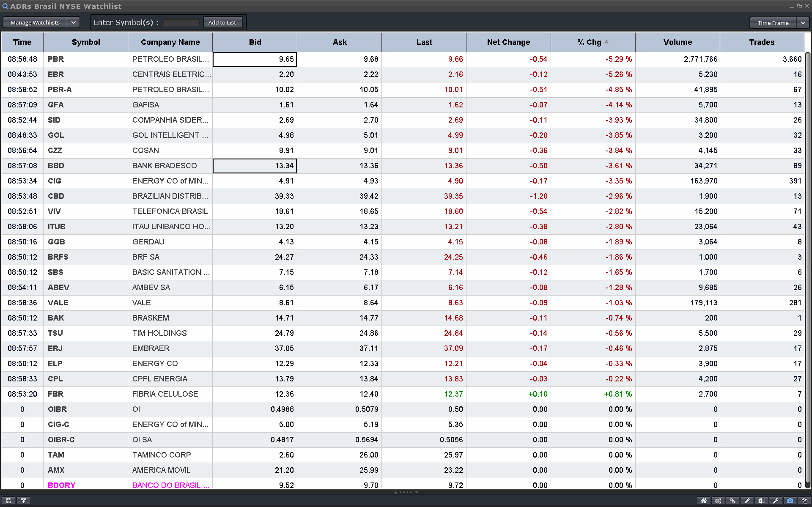Click the home icon in bottom toolbar
812x507 pixels.
point(704,501)
